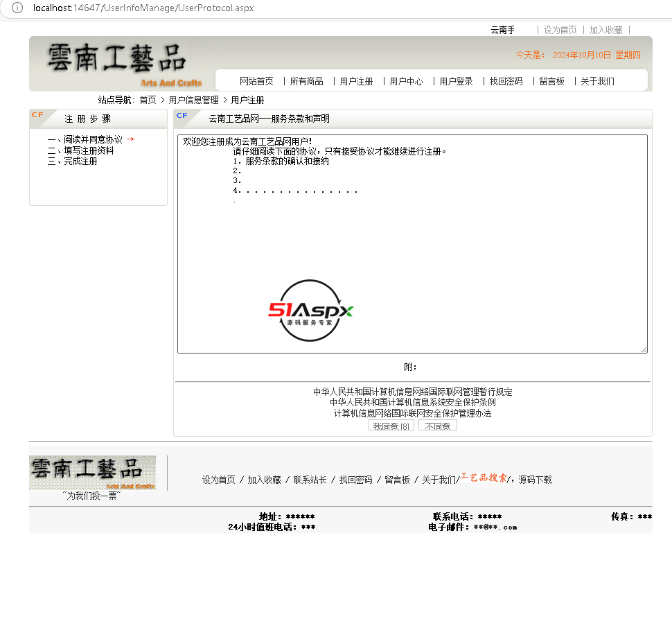
Task: Click the browser address bar URL
Action: (x=143, y=8)
